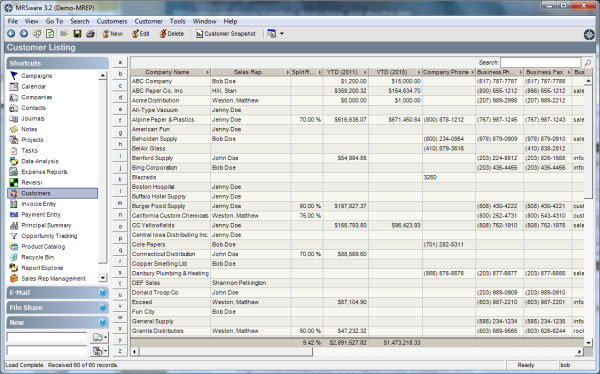Click the grid's vertical scroll down arrow

pyautogui.click(x=588, y=343)
